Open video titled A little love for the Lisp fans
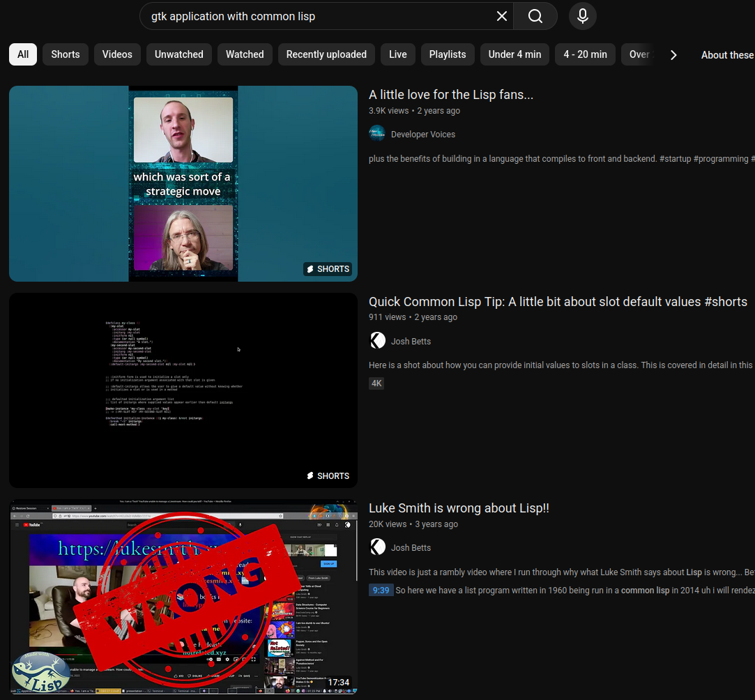This screenshot has width=755, height=700. 450,94
